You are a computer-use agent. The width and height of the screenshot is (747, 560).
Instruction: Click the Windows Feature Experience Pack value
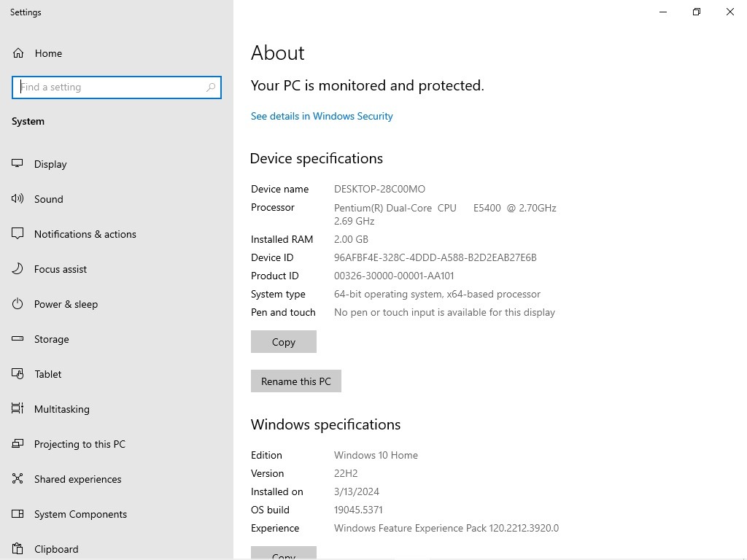pos(446,528)
